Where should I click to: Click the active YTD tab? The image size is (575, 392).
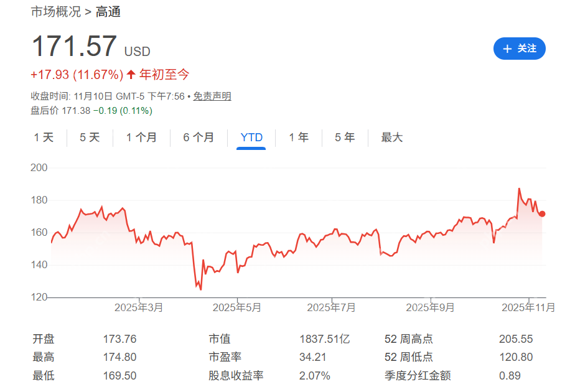[251, 138]
